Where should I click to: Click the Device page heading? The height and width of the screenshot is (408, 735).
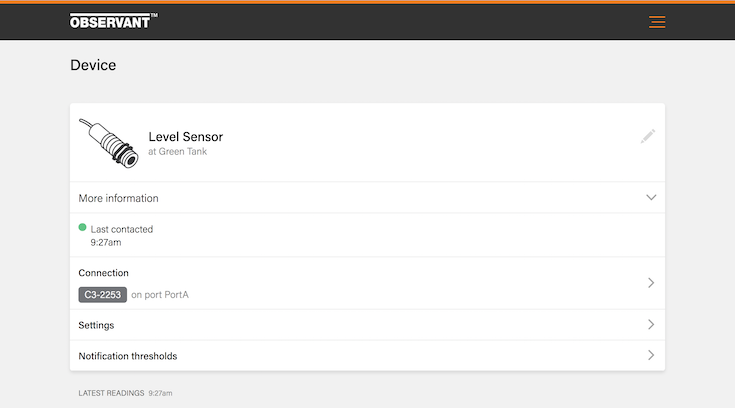tap(93, 66)
